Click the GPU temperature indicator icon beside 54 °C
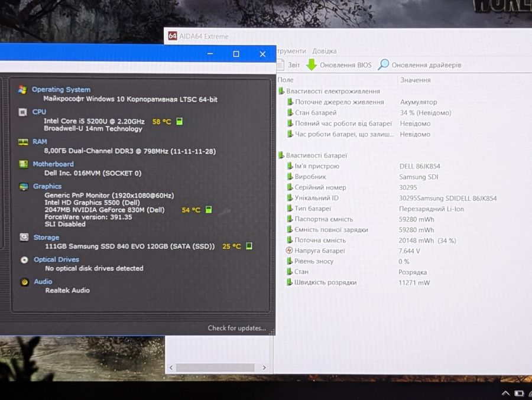The image size is (532, 400). 209,209
